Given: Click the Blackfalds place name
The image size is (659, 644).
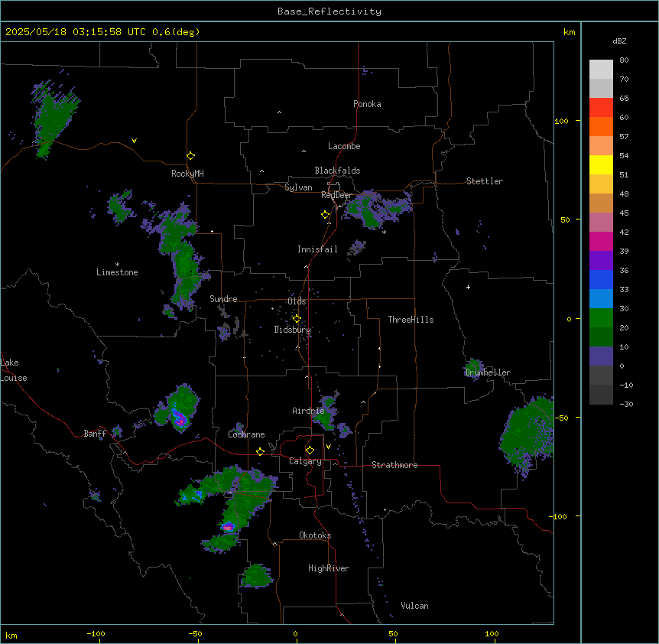Looking at the screenshot, I should coord(337,171).
